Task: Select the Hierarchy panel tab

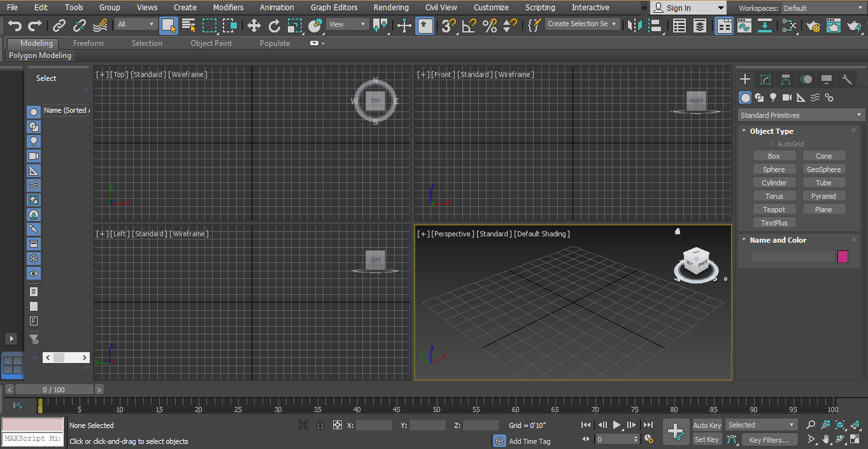Action: tap(785, 79)
